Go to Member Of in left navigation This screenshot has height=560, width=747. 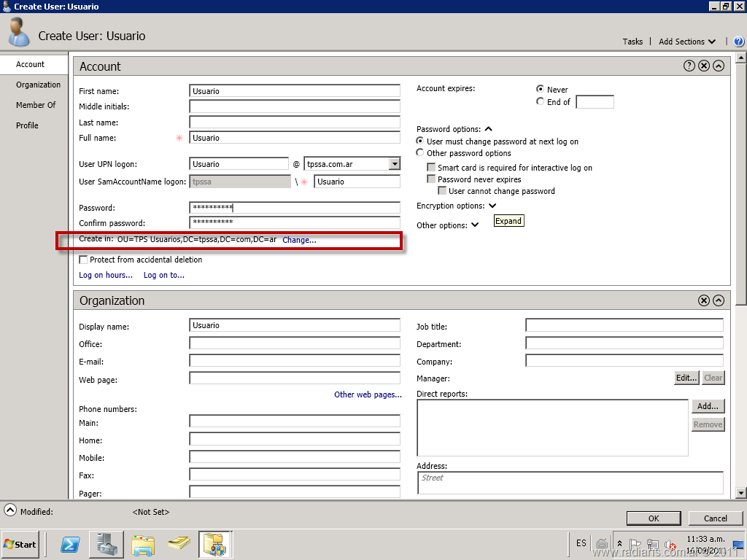tap(36, 105)
